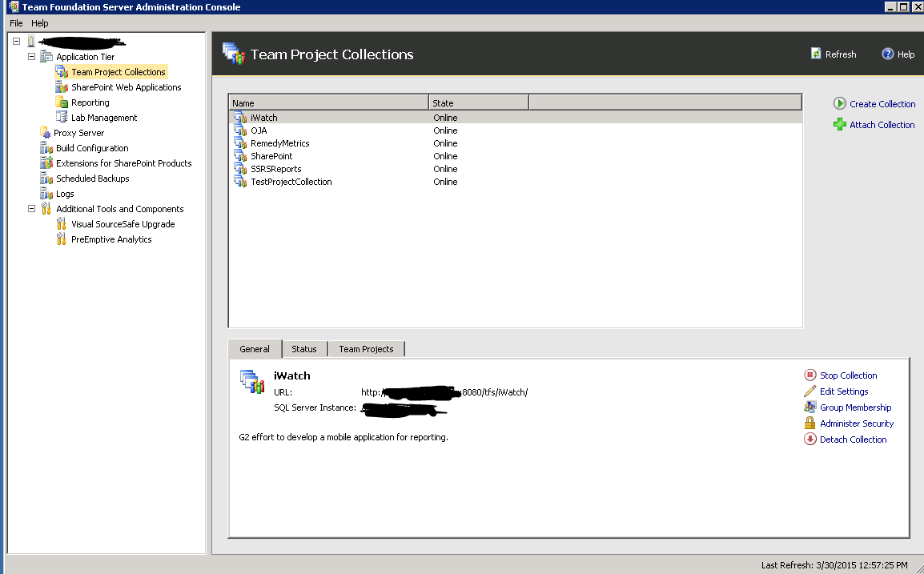Image resolution: width=924 pixels, height=574 pixels.
Task: Select Build Configuration in the tree
Action: (x=92, y=148)
